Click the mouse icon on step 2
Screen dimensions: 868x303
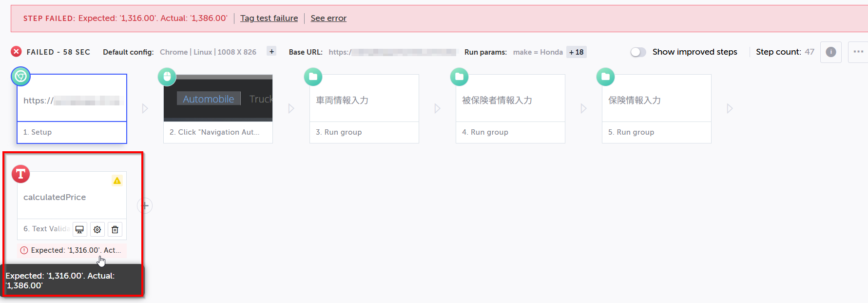tap(167, 77)
